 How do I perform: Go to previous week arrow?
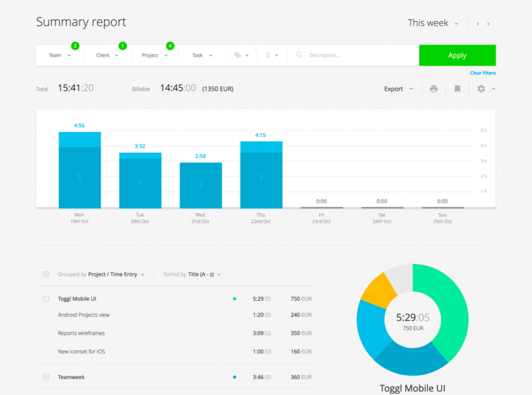pos(478,24)
